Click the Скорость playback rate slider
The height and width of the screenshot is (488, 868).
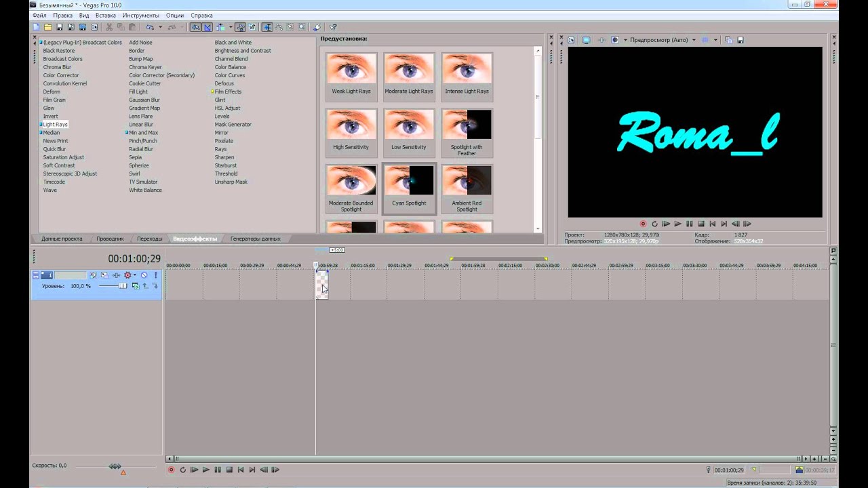click(115, 467)
